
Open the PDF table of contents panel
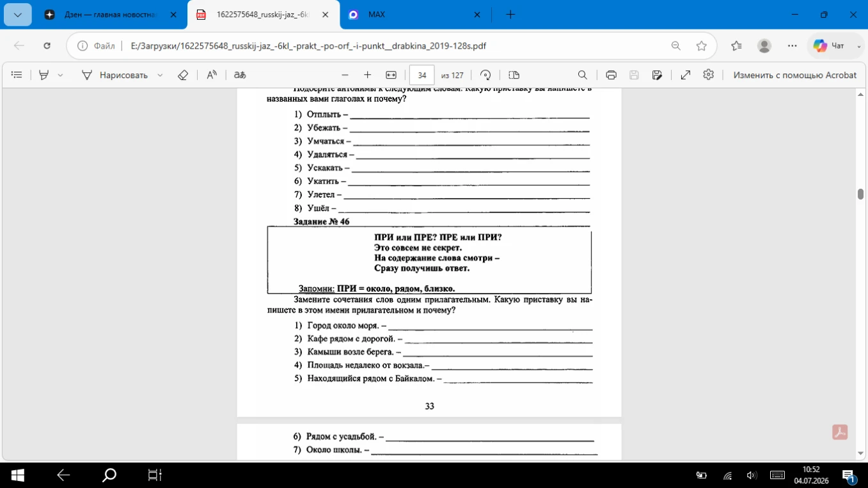coord(17,75)
